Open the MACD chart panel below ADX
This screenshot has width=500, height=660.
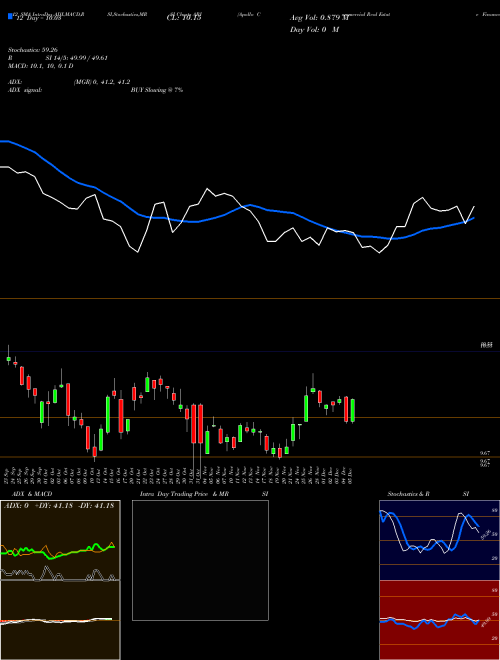60,620
